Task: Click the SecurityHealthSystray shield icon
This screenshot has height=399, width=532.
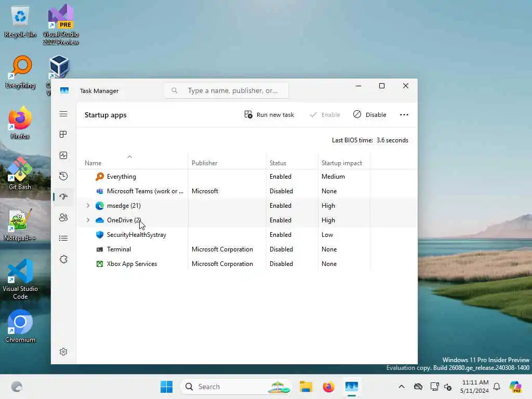Action: (100, 235)
